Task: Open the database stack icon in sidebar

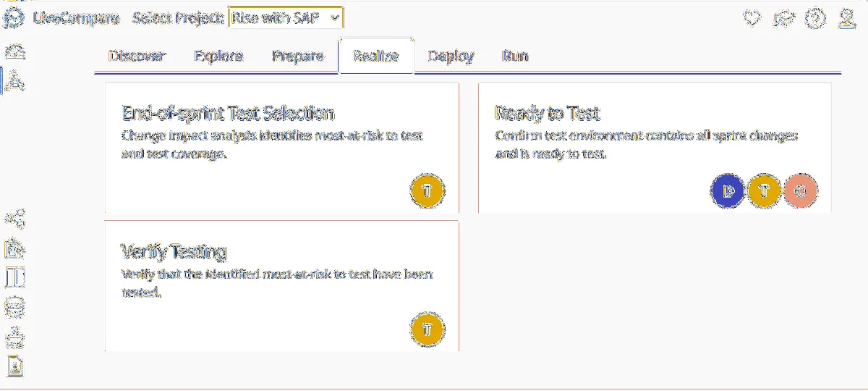Action: click(x=14, y=308)
